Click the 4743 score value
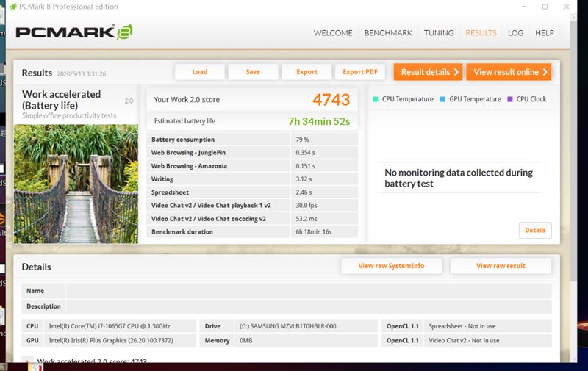 (x=331, y=100)
